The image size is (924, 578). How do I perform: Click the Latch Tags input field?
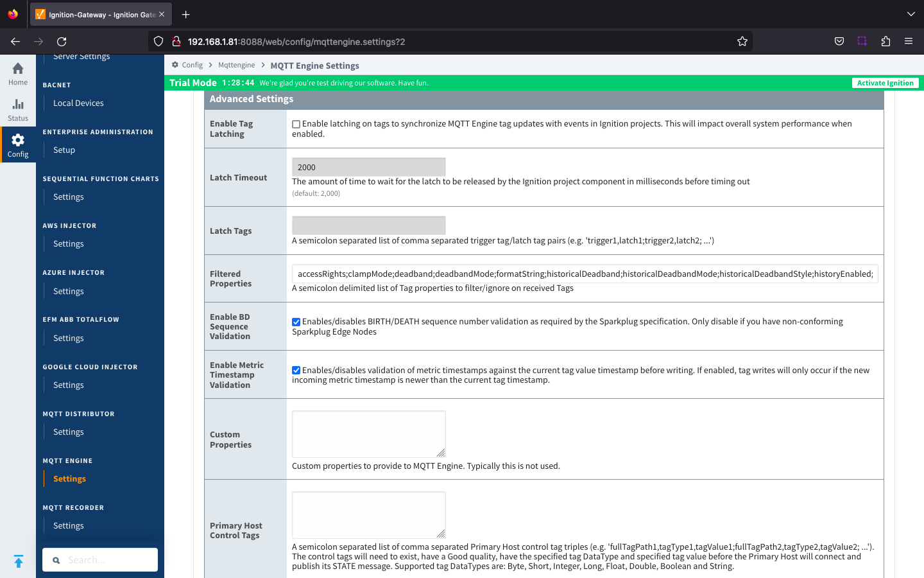click(x=369, y=225)
